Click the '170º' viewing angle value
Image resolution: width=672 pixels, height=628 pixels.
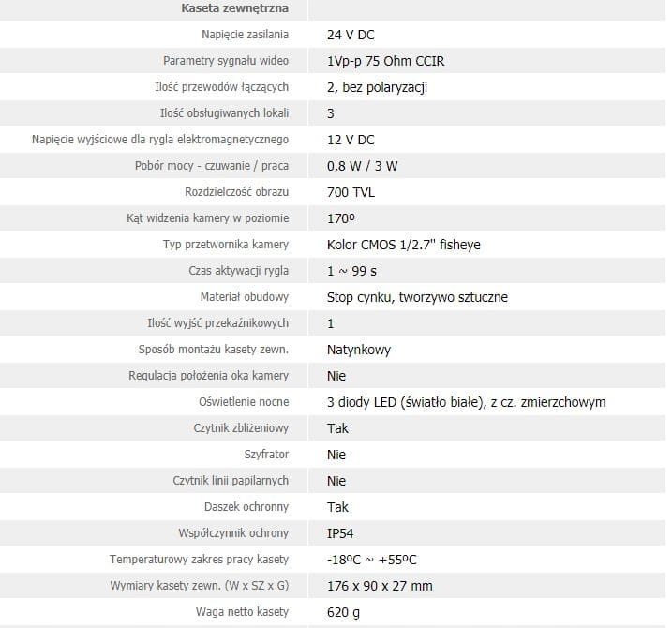pos(341,218)
